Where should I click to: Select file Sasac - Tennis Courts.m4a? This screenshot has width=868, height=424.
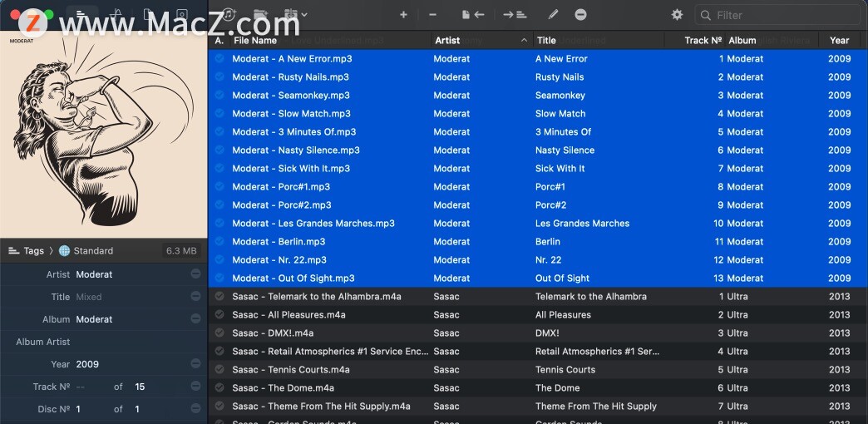pos(291,369)
